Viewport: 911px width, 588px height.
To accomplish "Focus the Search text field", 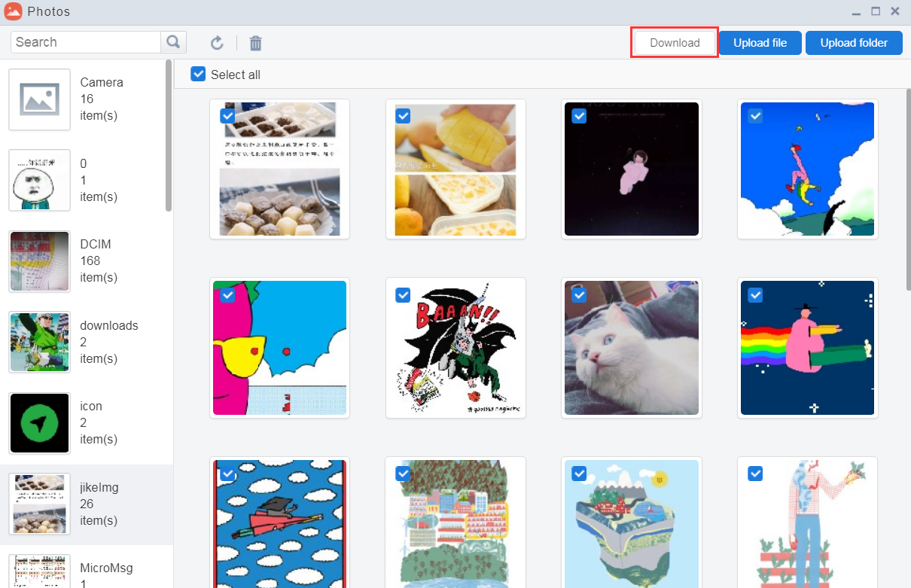I will click(86, 42).
